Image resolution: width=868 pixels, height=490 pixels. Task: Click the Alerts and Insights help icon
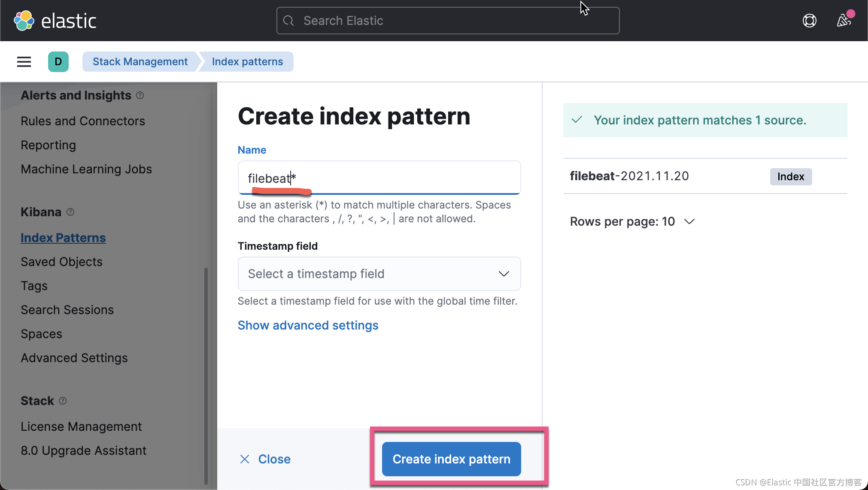pyautogui.click(x=140, y=95)
